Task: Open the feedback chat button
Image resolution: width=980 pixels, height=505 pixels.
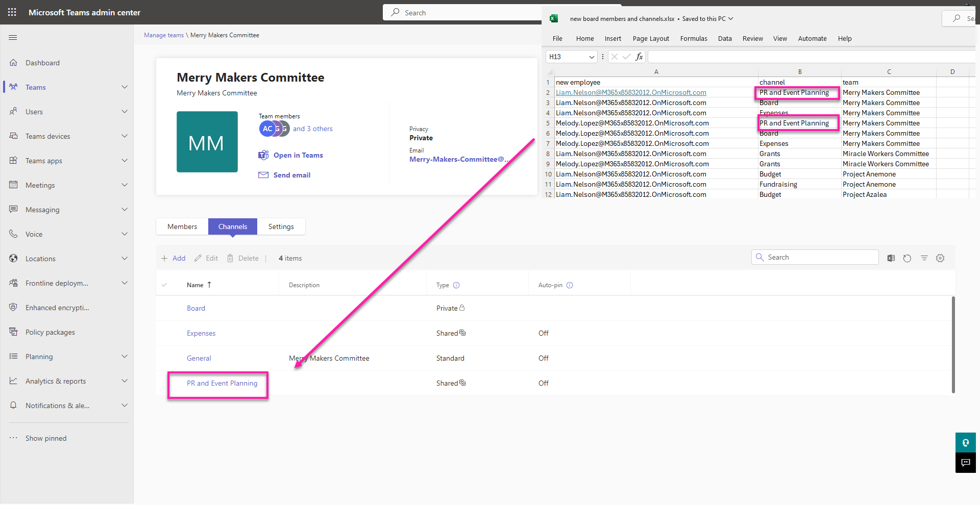Action: [x=965, y=463]
